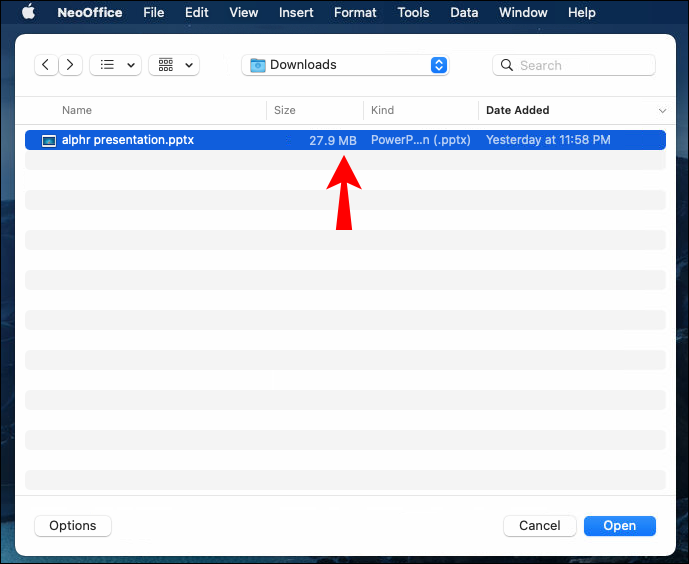Select the alphr presentation.pptx file name
Screen dimensions: 689x564
pyautogui.click(x=128, y=140)
